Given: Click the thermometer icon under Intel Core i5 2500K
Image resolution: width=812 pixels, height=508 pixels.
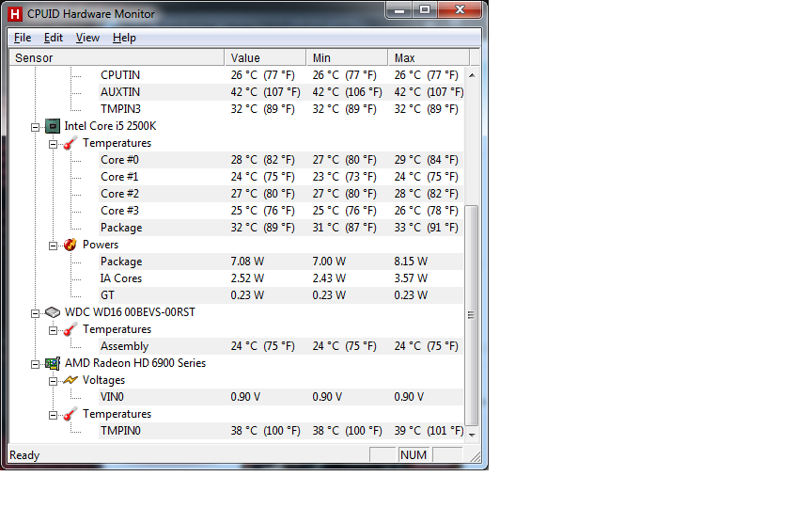Looking at the screenshot, I should (x=70, y=143).
